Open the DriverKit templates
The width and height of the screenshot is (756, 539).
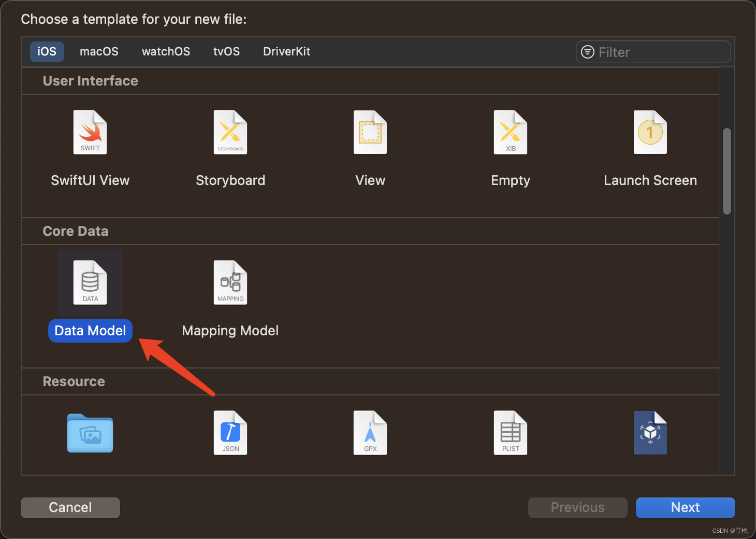coord(286,51)
